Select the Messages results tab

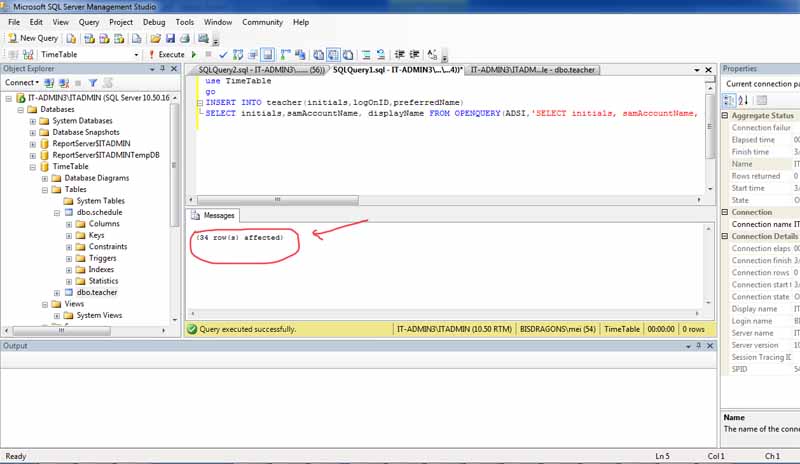[213, 215]
